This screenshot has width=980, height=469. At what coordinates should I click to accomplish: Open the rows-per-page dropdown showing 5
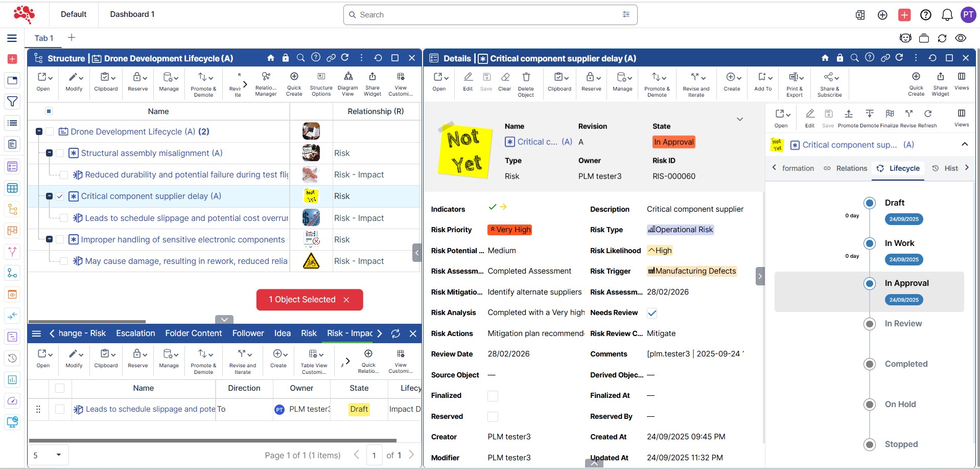click(x=48, y=455)
